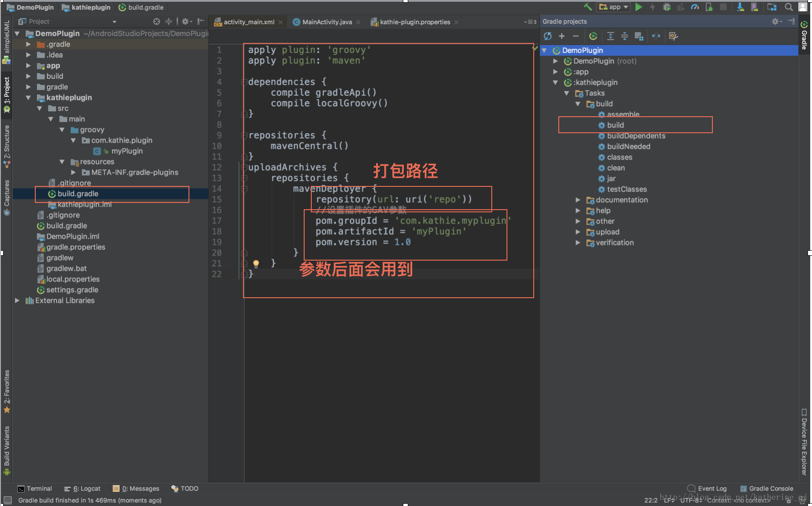Expand the documentation tasks group
This screenshot has height=506, width=812.
point(578,200)
